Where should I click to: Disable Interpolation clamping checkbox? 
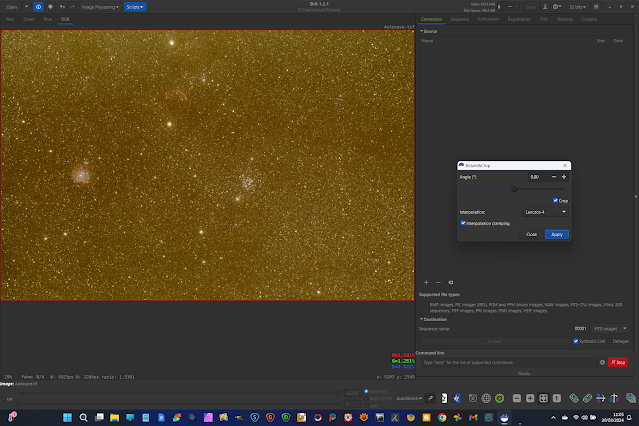pyautogui.click(x=463, y=223)
